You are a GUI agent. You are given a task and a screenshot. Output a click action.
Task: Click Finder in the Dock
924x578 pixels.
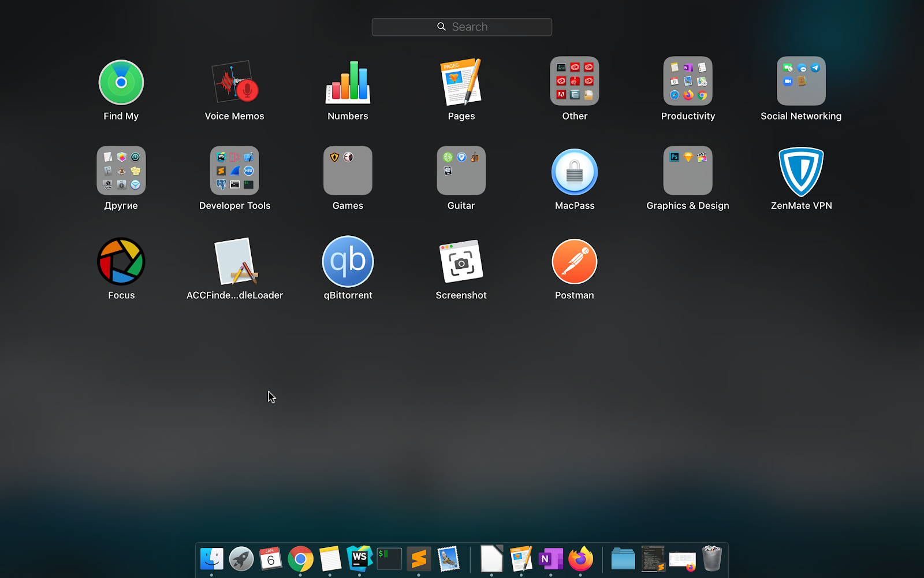212,560
